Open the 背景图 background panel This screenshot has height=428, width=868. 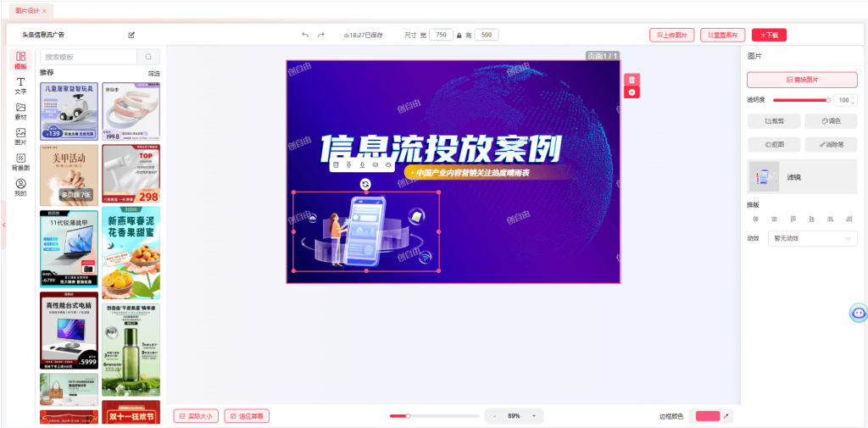pyautogui.click(x=20, y=162)
